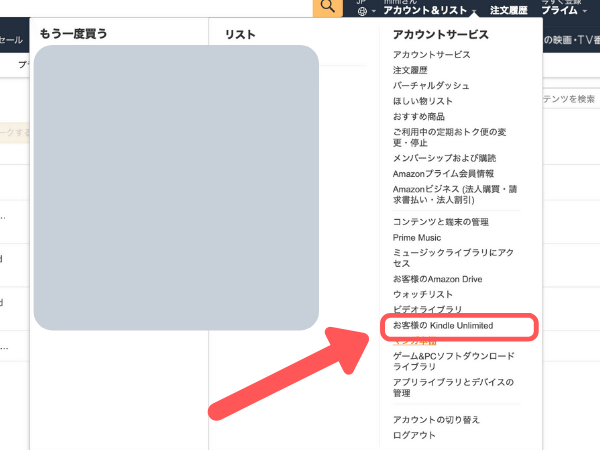Open ご利用中の定期おトク便の変更・停止
This screenshot has width=600, height=450.
[449, 137]
